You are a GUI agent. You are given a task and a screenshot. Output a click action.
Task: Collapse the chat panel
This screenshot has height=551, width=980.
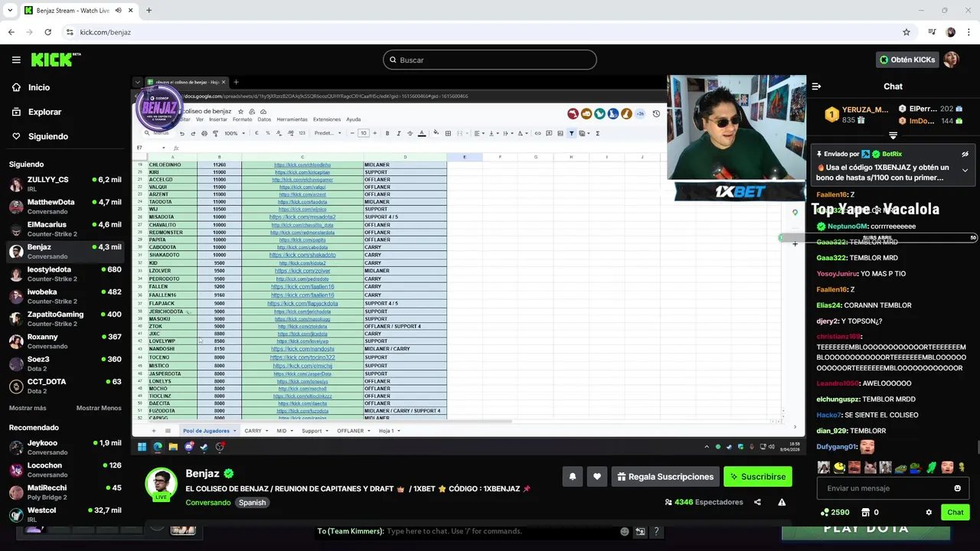[816, 86]
